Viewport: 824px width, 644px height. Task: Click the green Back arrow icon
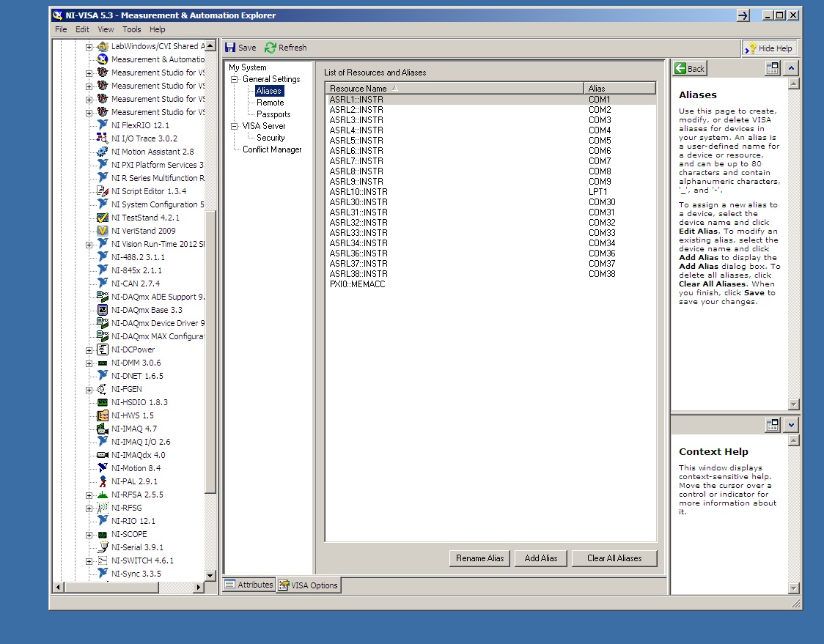click(680, 68)
